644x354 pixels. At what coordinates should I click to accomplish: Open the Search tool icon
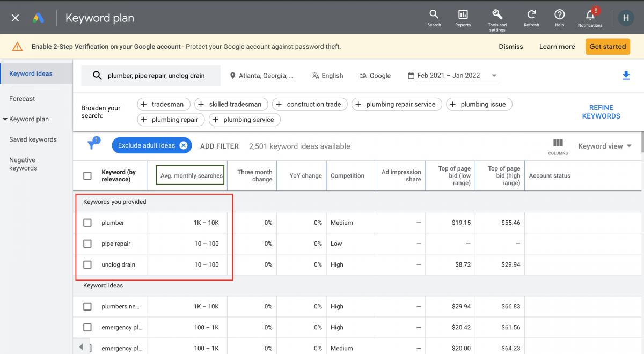[x=434, y=17]
